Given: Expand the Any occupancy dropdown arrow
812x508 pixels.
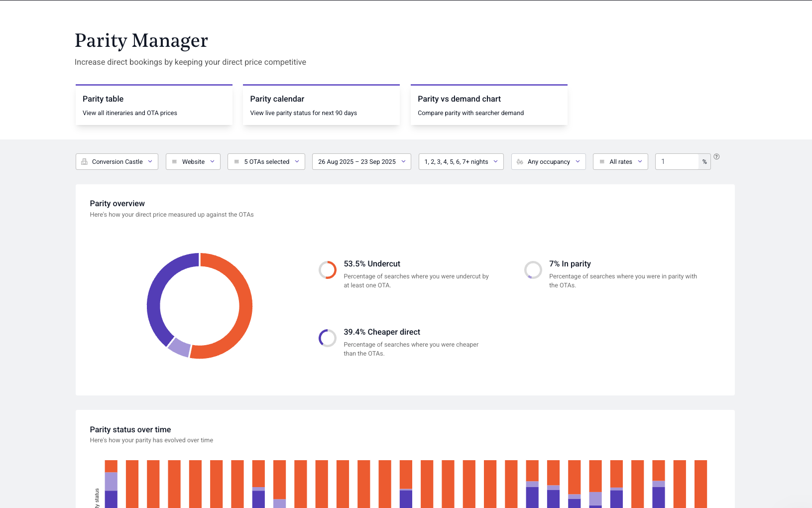Looking at the screenshot, I should (578, 161).
